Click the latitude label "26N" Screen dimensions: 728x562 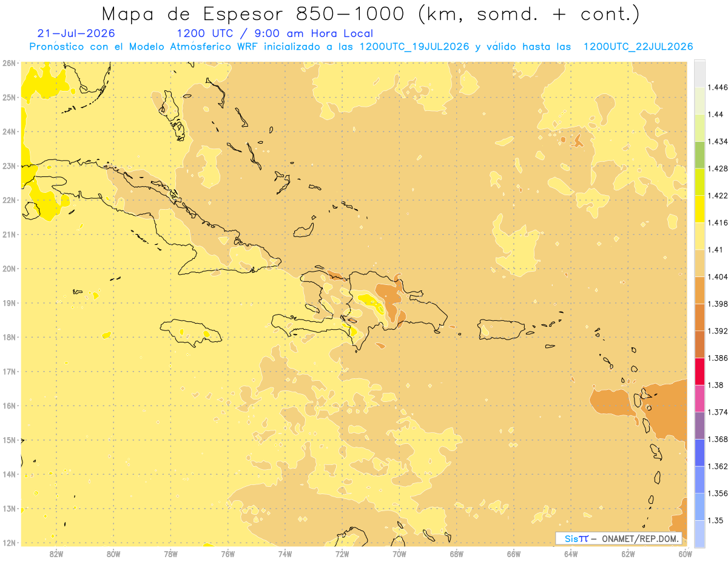tap(9, 63)
